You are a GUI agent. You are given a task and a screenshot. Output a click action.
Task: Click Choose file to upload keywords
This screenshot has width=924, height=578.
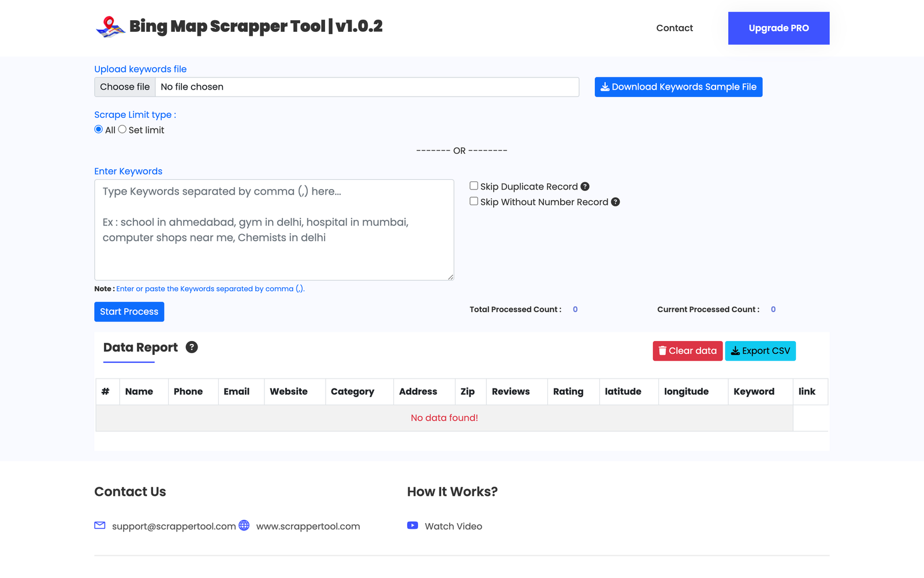(125, 87)
